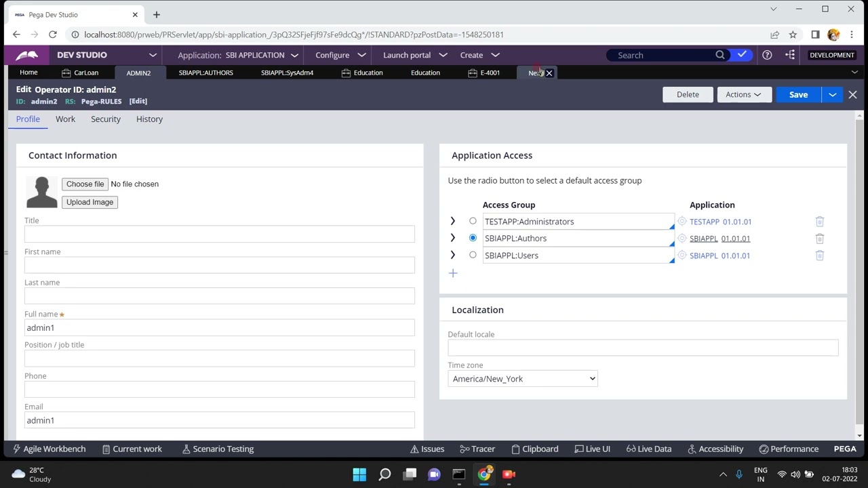The image size is (868, 488).
Task: Click the Upload Image button
Action: (x=90, y=202)
